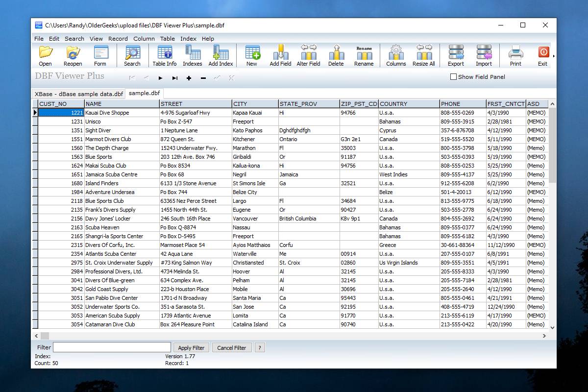
Task: Open the File menu
Action: (39, 39)
